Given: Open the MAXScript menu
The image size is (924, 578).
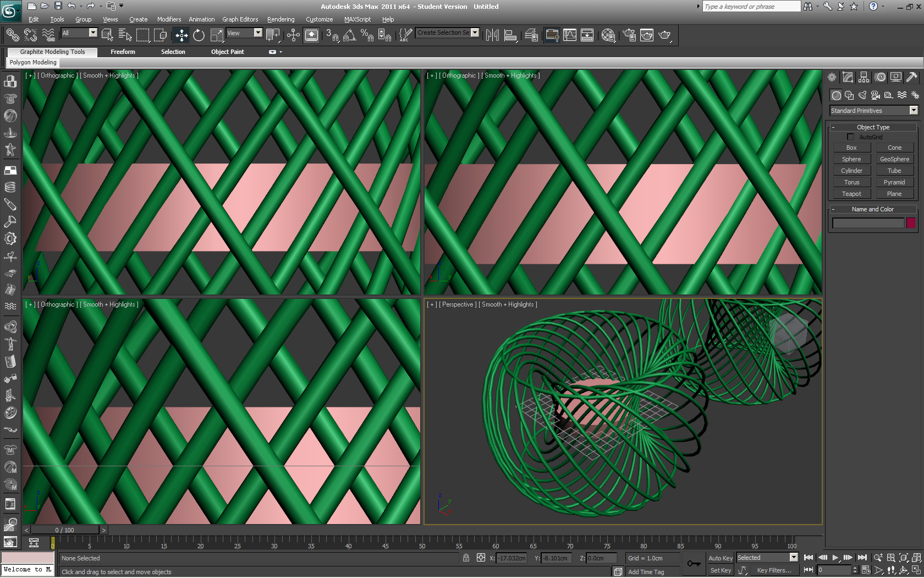Looking at the screenshot, I should [358, 19].
